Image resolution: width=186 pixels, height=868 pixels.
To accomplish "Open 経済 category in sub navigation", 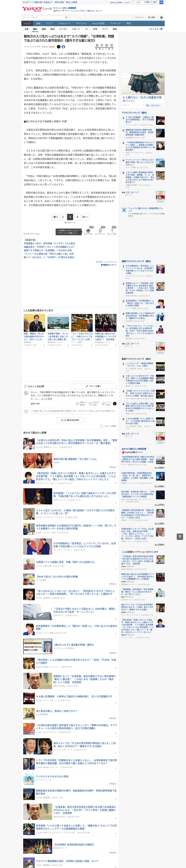I will click(x=52, y=29).
